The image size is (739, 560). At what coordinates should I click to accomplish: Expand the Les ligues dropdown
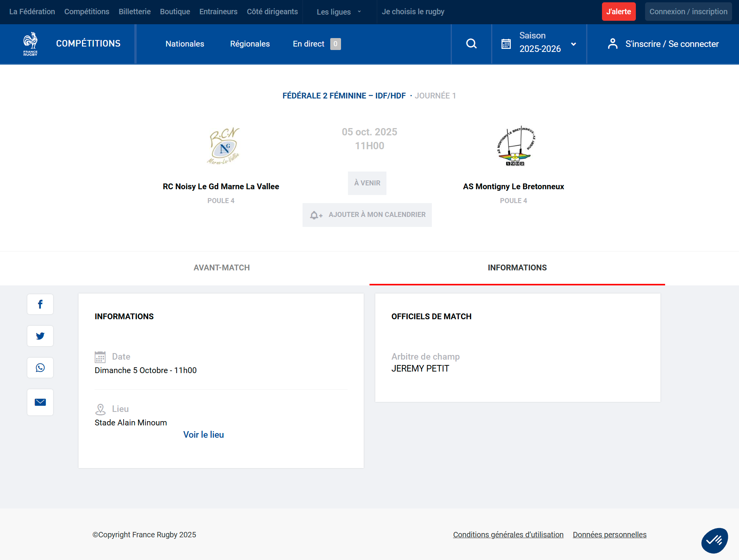pos(339,12)
